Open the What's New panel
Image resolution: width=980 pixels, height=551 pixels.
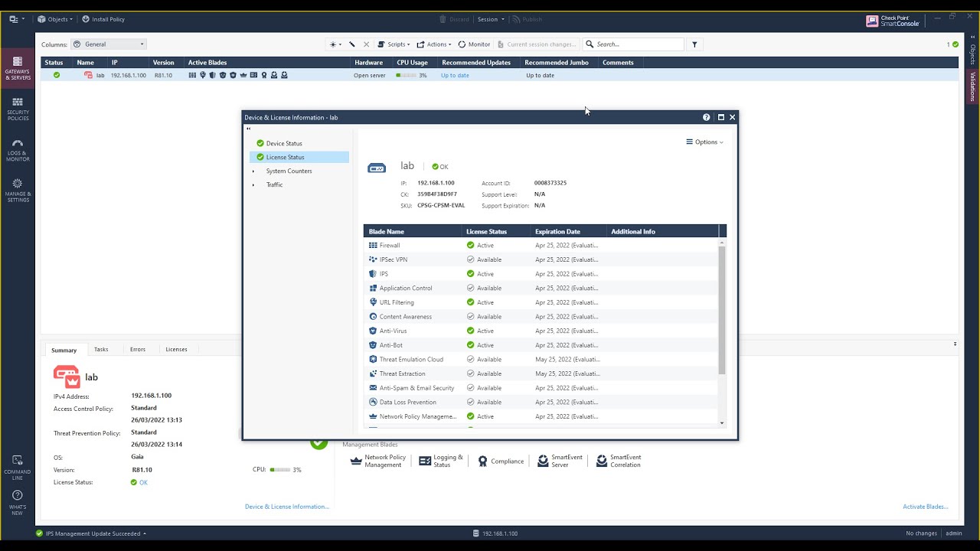(x=18, y=503)
